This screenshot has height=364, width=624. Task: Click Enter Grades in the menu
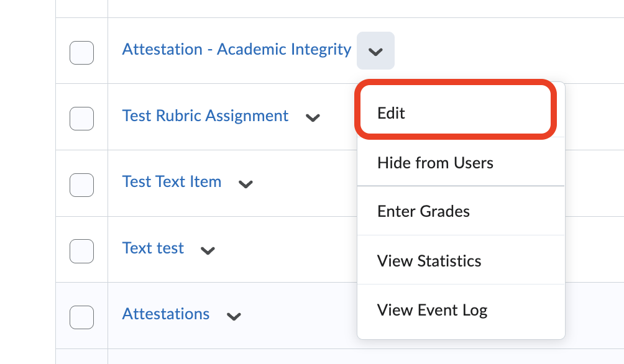[x=423, y=211]
